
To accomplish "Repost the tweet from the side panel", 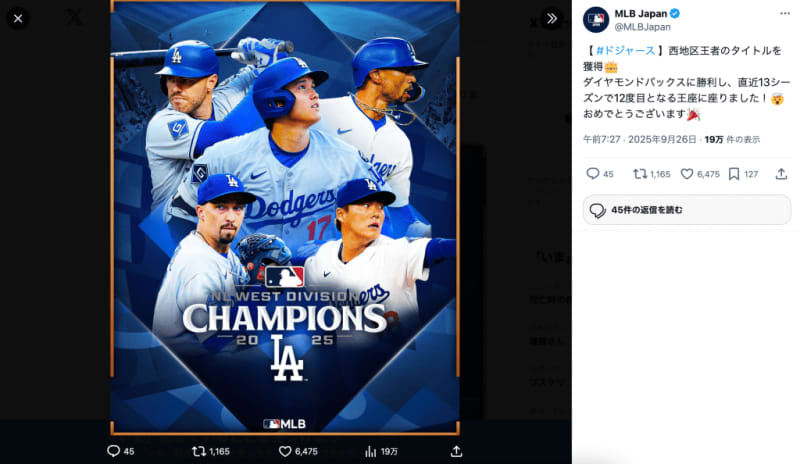I will [640, 173].
